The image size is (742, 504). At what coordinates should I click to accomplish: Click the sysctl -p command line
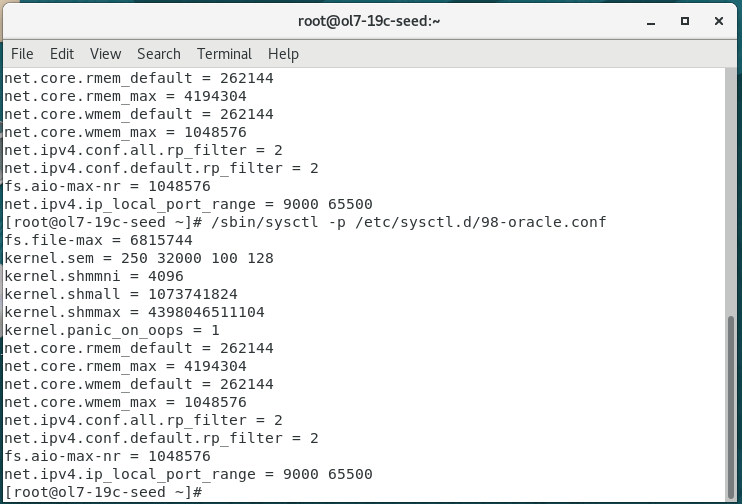(x=305, y=222)
